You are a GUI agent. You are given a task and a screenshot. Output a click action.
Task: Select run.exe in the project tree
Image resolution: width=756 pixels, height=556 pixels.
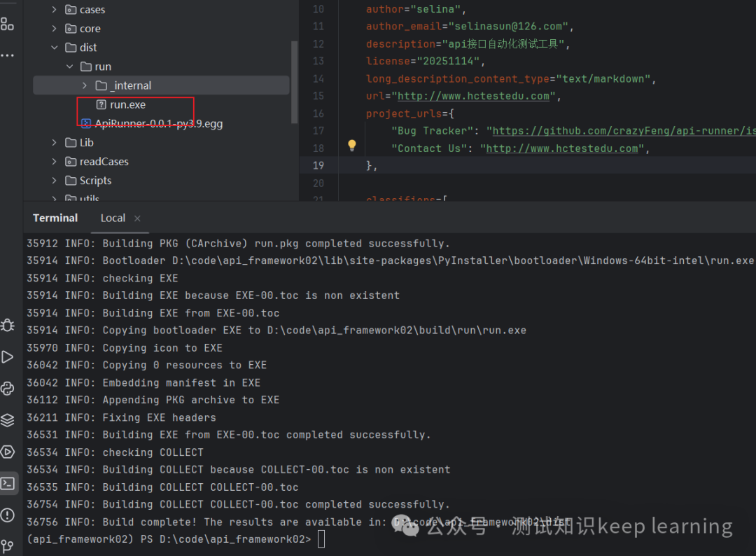tap(127, 104)
